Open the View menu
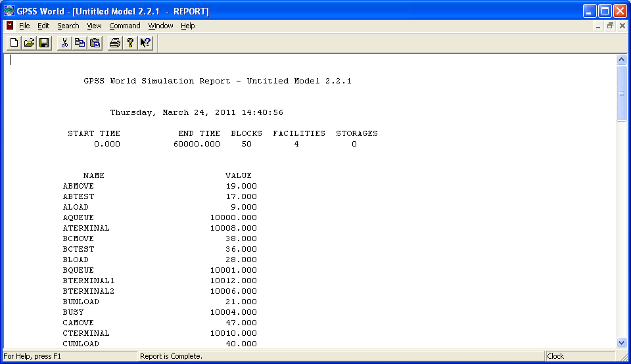 (94, 26)
